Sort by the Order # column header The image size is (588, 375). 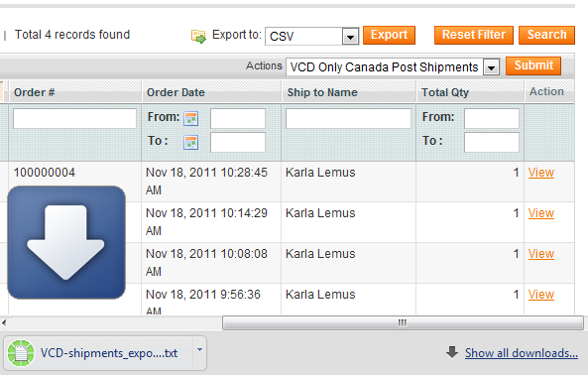point(34,92)
